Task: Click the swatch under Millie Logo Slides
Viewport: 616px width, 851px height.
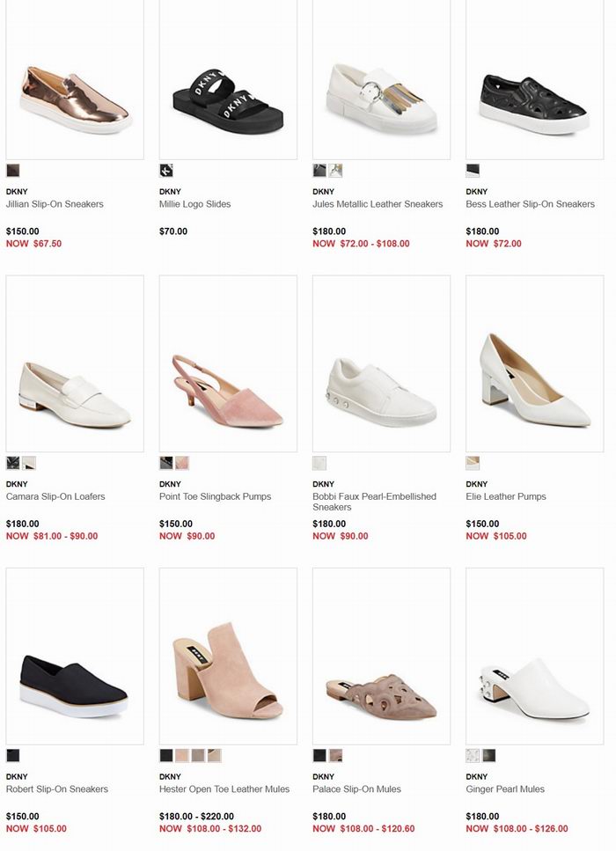Action: pos(166,171)
